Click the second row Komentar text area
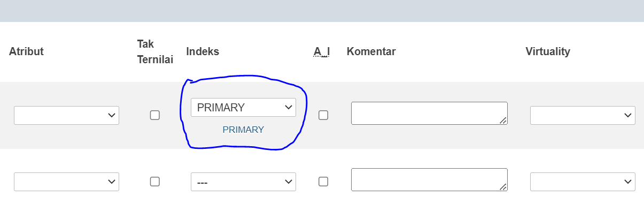Viewport: 644px width, 211px height. [429, 179]
